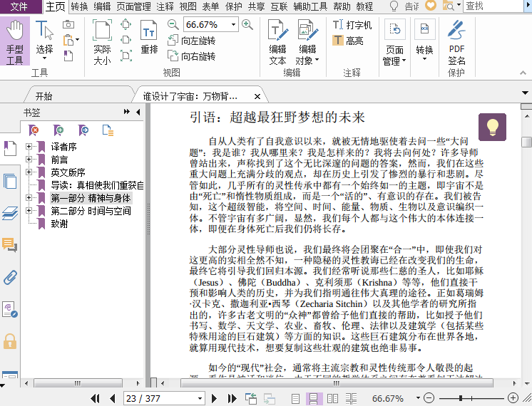Viewport: 532px width, 406px height.
Task: Open the Edit Text tool
Action: [278, 42]
